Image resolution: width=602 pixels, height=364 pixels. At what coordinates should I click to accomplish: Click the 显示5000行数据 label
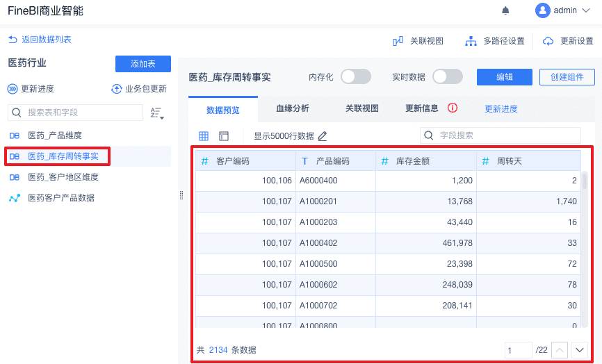coord(284,136)
